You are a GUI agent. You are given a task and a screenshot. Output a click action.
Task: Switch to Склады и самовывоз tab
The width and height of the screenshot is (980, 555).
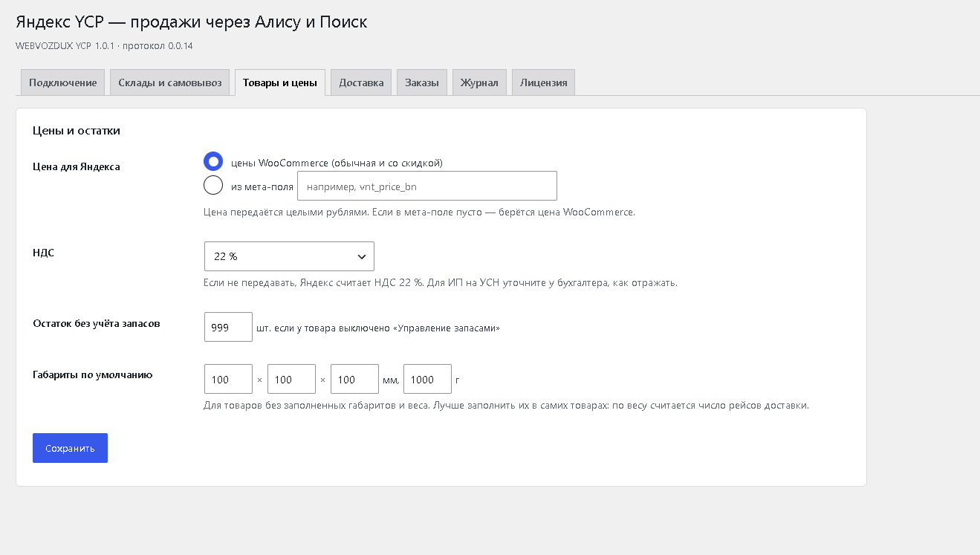click(x=170, y=82)
